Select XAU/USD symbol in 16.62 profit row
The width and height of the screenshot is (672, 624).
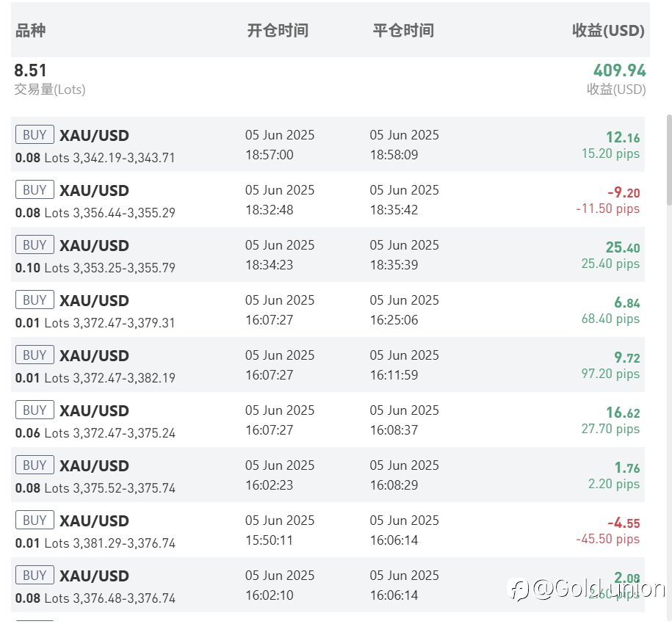click(94, 410)
